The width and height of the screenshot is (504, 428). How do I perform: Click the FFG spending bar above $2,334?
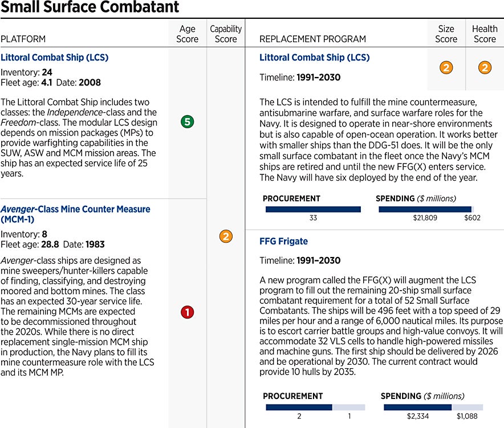click(x=417, y=407)
